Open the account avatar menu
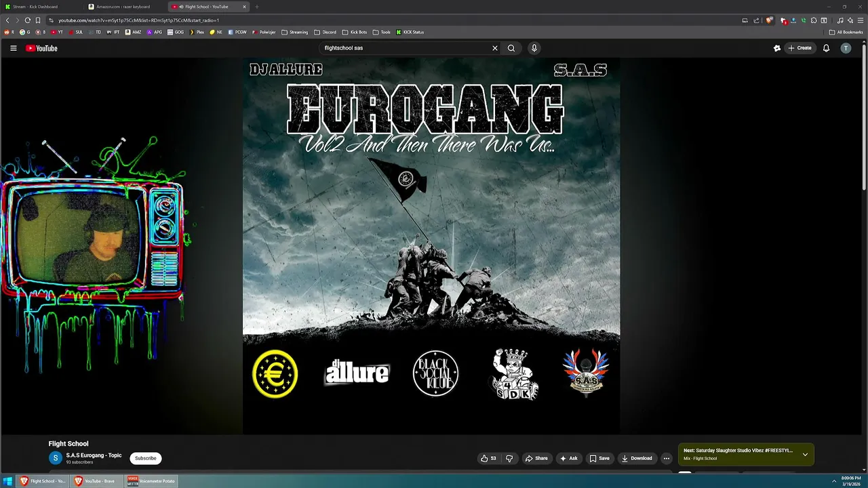 pyautogui.click(x=846, y=48)
